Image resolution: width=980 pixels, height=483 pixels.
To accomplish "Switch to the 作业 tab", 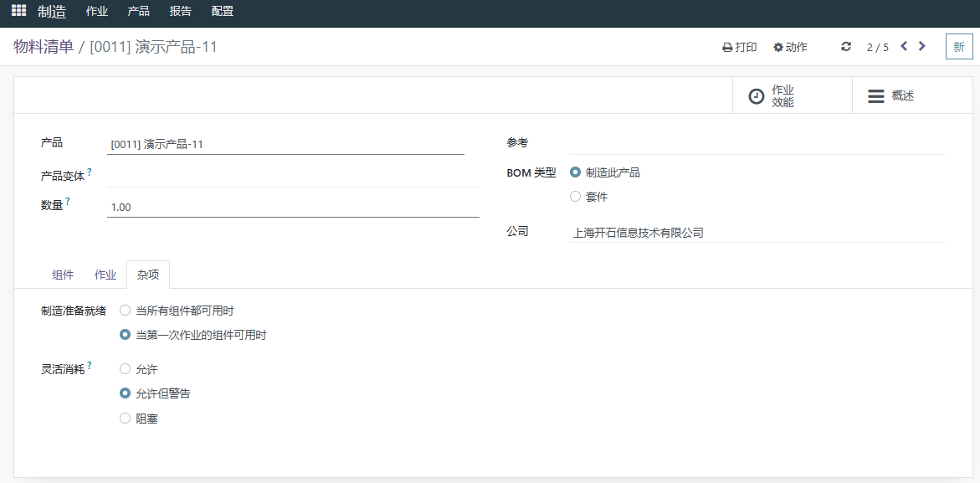I will coord(105,275).
